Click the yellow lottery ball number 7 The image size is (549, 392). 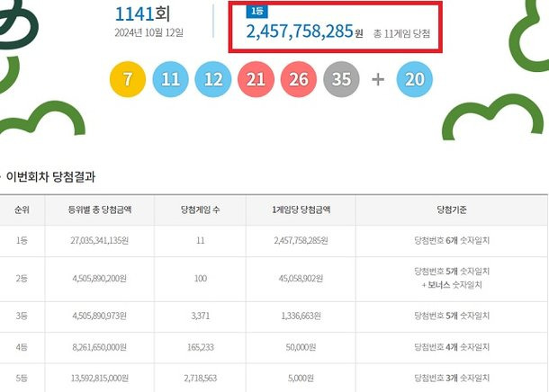click(128, 79)
